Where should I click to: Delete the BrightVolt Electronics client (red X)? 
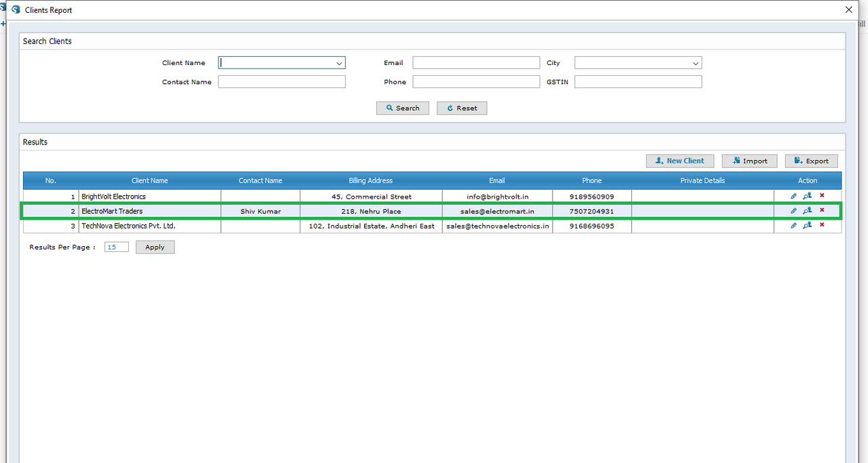coord(822,196)
